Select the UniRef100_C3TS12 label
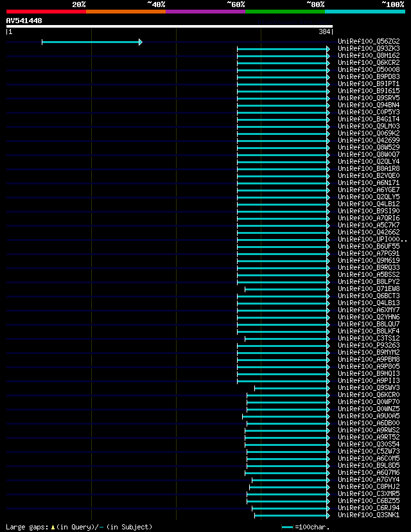This screenshot has height=532, width=411. tap(369, 338)
